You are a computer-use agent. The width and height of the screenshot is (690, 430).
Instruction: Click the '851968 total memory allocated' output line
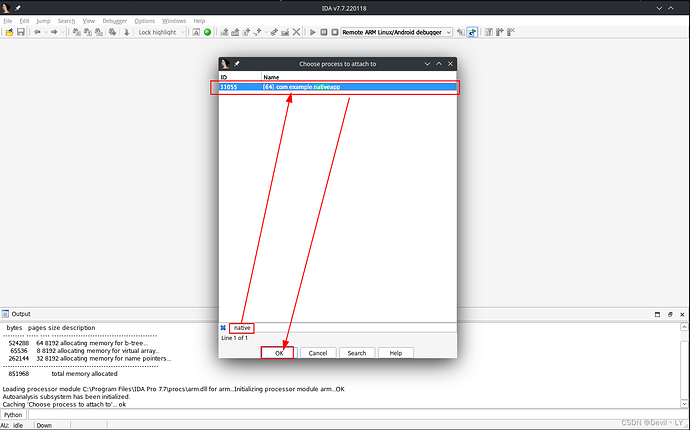pos(63,374)
